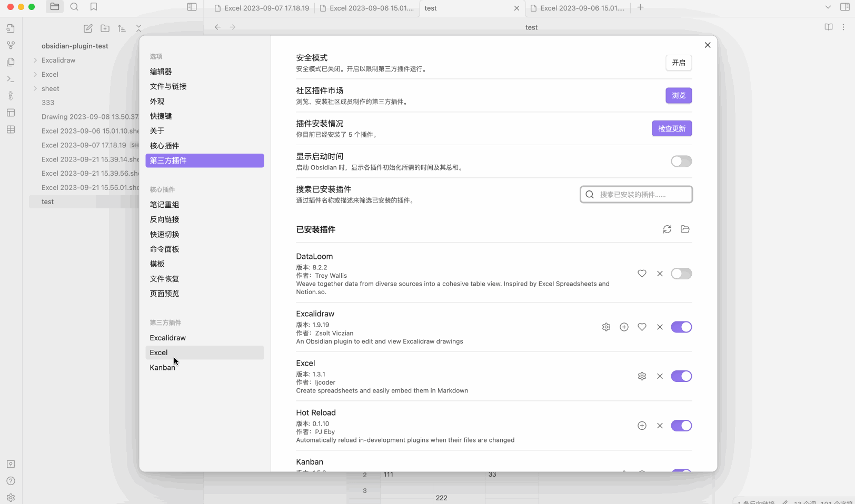Uninstall Excel plugin with X icon
The image size is (855, 504).
tap(660, 376)
